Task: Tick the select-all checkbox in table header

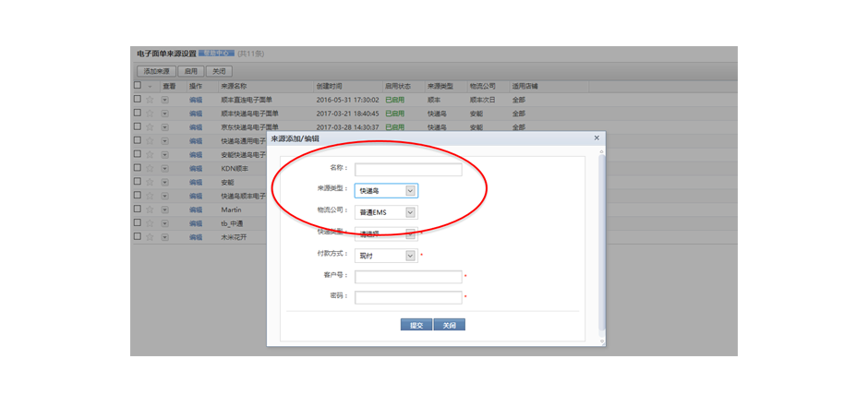Action: 138,86
